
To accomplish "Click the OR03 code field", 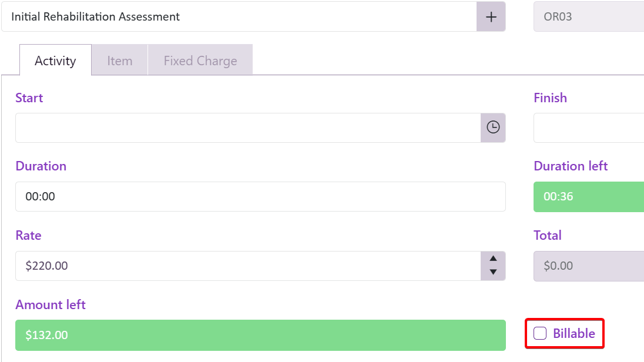I will click(588, 17).
